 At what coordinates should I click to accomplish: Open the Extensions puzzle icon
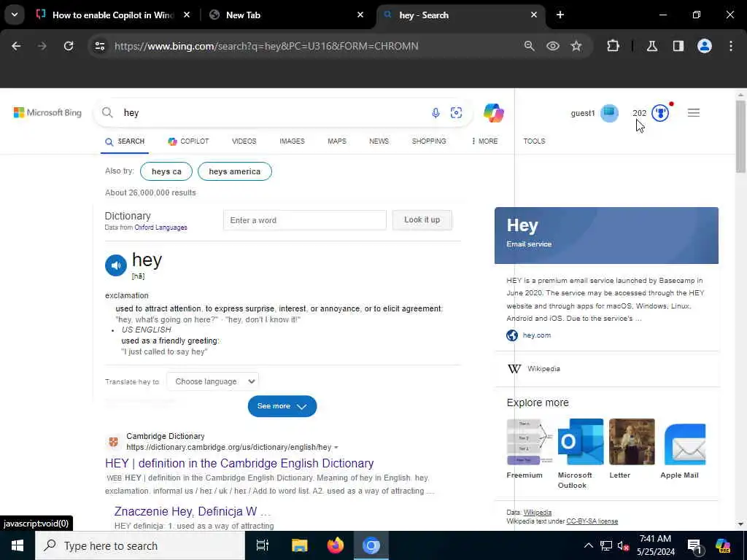(613, 46)
